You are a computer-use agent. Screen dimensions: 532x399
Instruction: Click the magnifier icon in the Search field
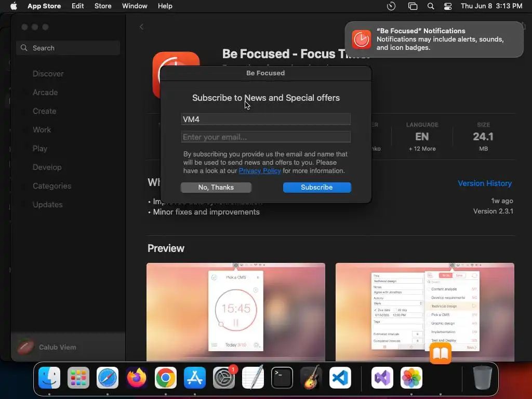(24, 48)
